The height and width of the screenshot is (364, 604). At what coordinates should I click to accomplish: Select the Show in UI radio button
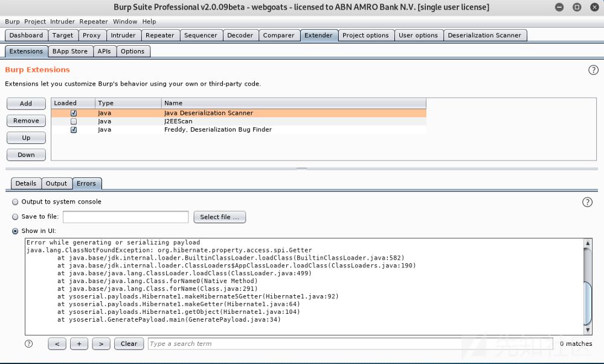point(15,231)
